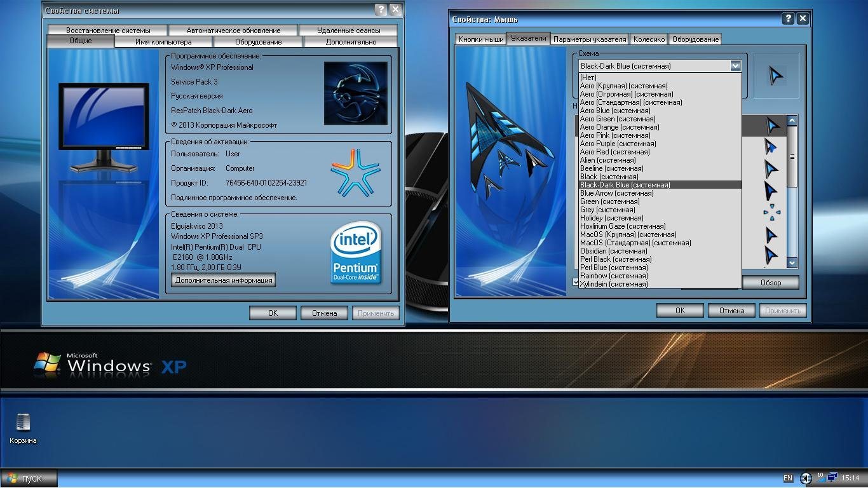Open the network connection tray icon
Viewport: 868px width, 488px height.
[x=831, y=477]
